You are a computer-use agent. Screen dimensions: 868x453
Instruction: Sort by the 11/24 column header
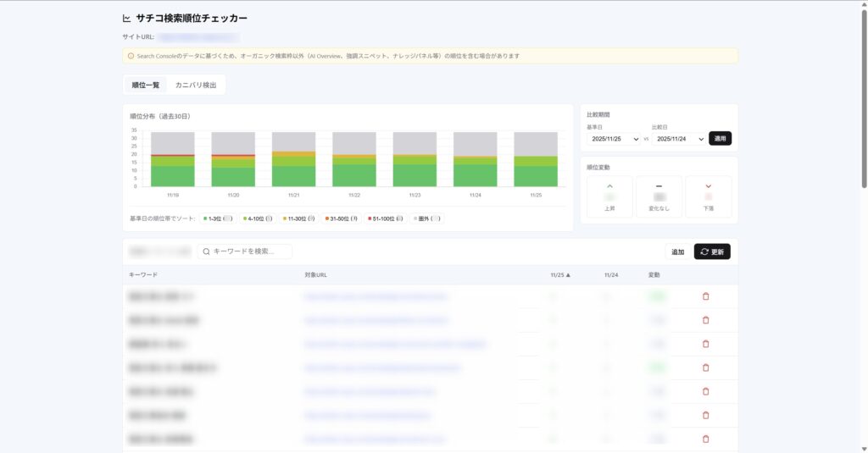click(611, 275)
